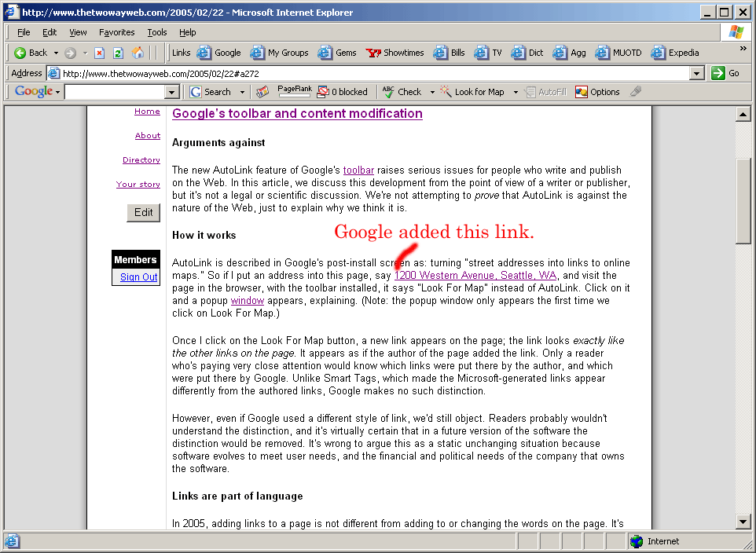Run the spell Check toolbar button
This screenshot has height=553, width=756.
402,92
